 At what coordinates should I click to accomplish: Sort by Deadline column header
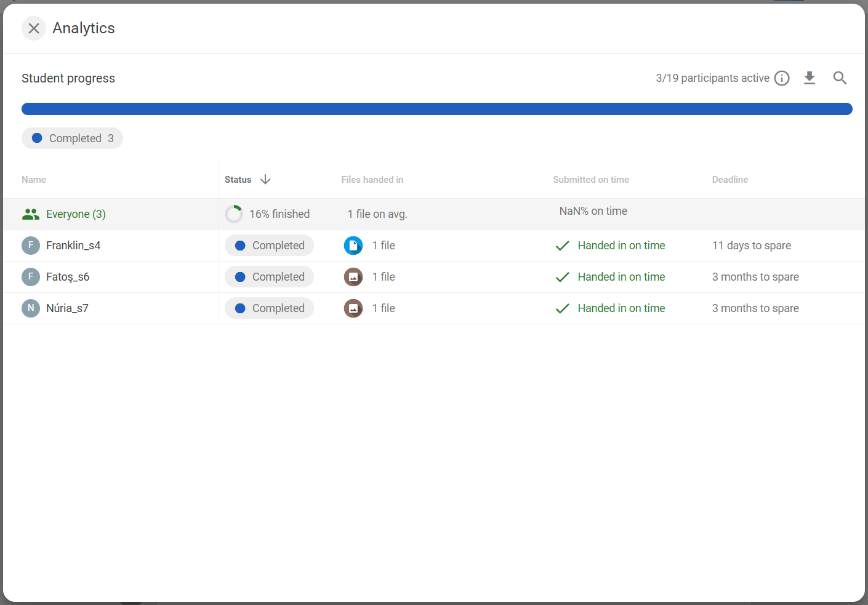pos(730,180)
